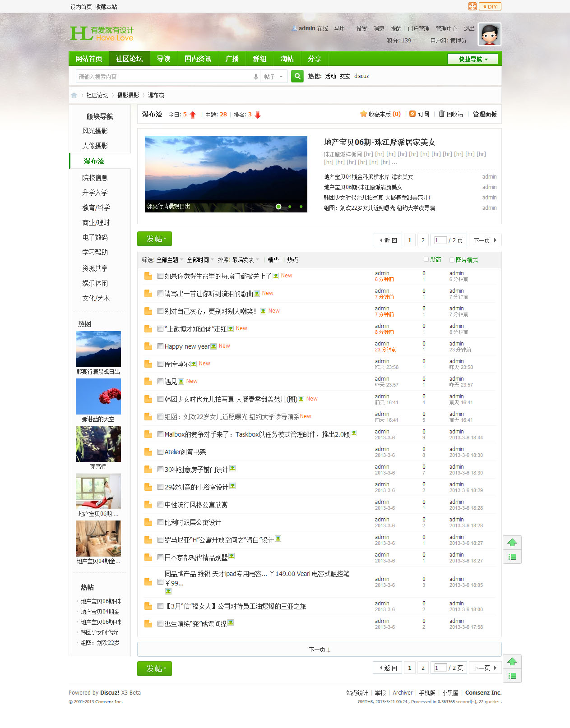This screenshot has height=728, width=570.
Task: Click image attachment icon after 日本京都现代精品别墅
Action: (x=232, y=556)
